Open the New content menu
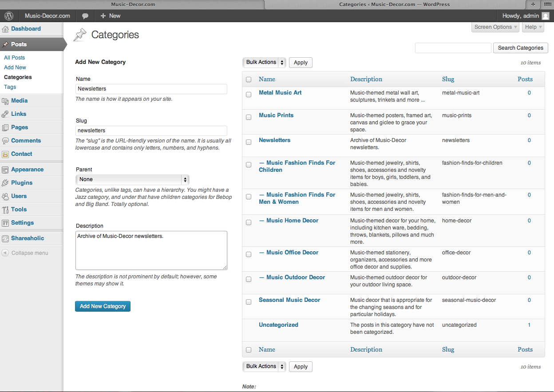 coord(111,16)
